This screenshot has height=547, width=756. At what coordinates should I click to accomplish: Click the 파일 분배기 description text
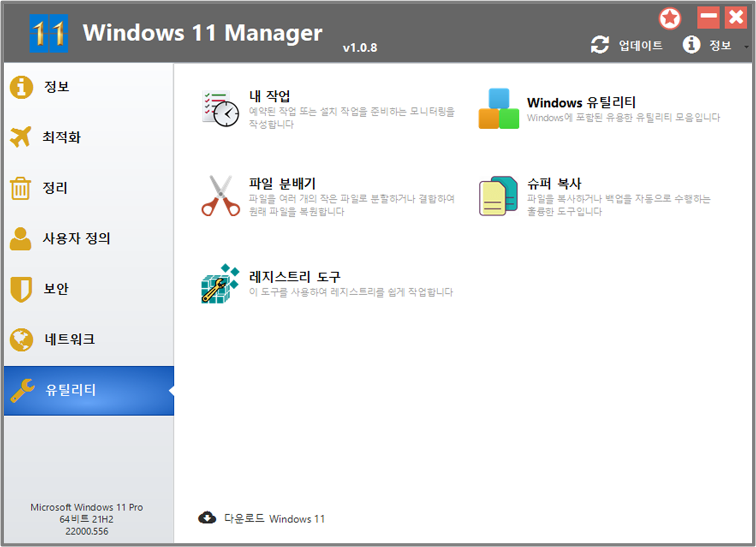coord(352,205)
